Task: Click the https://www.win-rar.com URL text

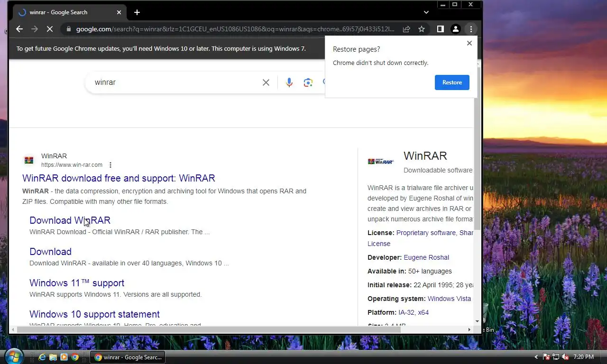Action: [x=72, y=165]
